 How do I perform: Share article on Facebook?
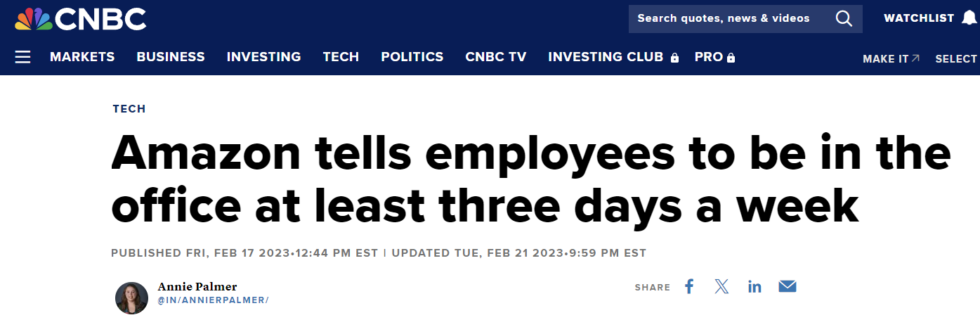pyautogui.click(x=689, y=286)
